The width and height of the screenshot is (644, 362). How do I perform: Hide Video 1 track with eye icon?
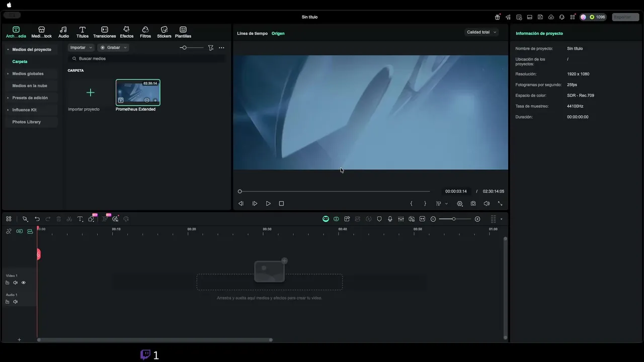tap(23, 283)
